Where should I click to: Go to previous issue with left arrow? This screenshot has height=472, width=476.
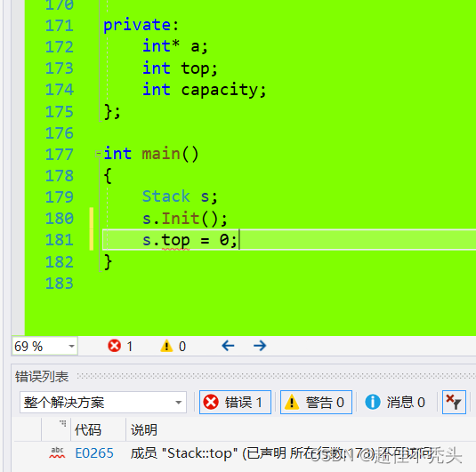tap(228, 346)
